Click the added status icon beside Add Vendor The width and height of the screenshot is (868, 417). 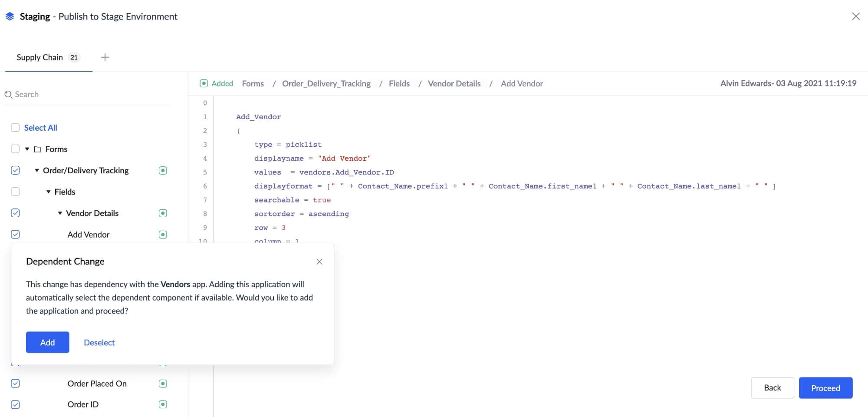pos(163,235)
